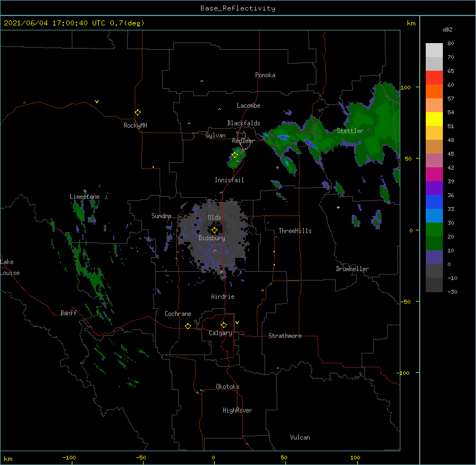Click the Olds town label
476x465 pixels.
(214, 218)
